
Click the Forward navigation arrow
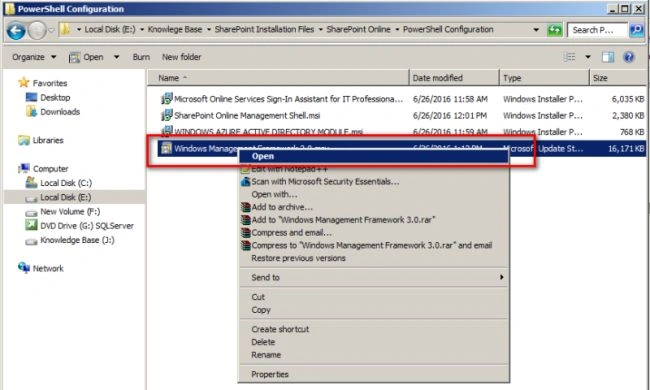(x=37, y=30)
